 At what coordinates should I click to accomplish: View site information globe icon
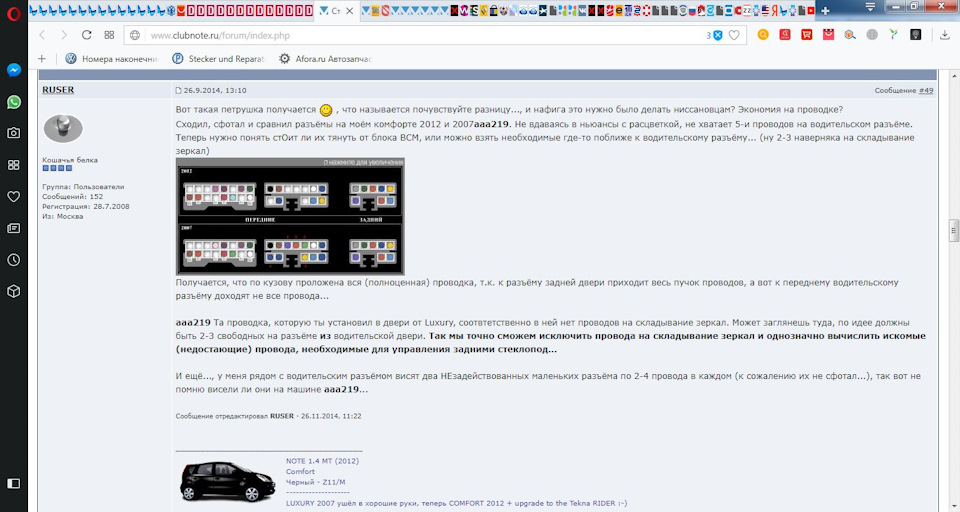[135, 36]
